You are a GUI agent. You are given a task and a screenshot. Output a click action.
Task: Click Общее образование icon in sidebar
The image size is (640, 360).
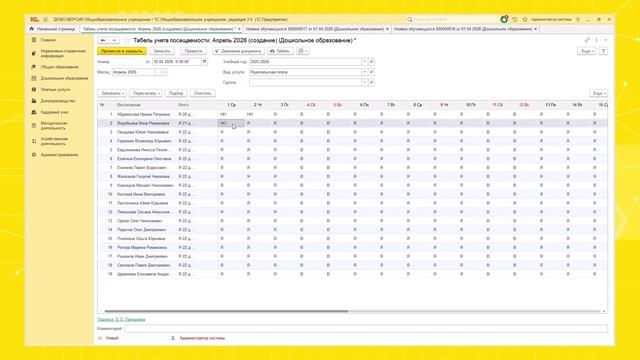pyautogui.click(x=34, y=67)
